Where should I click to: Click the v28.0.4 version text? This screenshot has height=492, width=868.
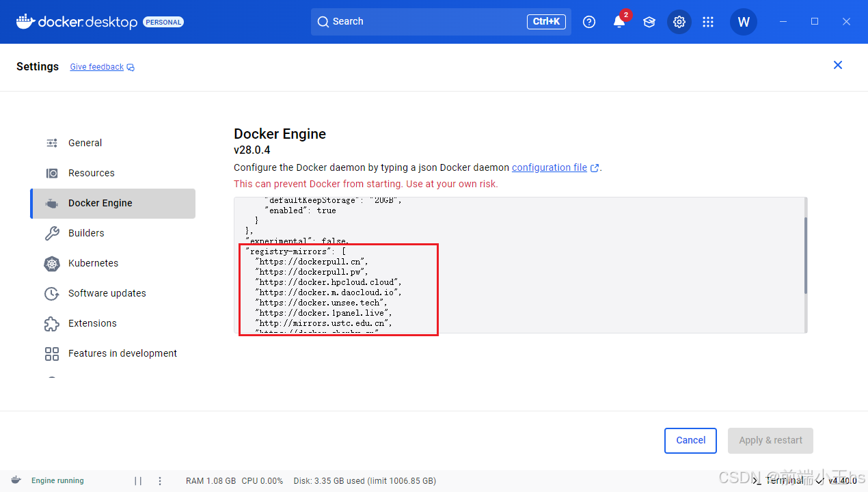point(252,150)
